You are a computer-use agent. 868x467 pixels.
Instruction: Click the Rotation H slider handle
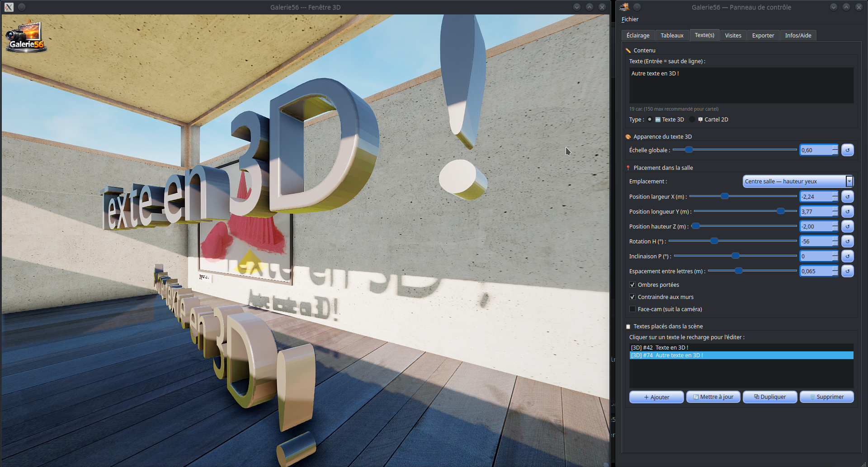(x=714, y=241)
